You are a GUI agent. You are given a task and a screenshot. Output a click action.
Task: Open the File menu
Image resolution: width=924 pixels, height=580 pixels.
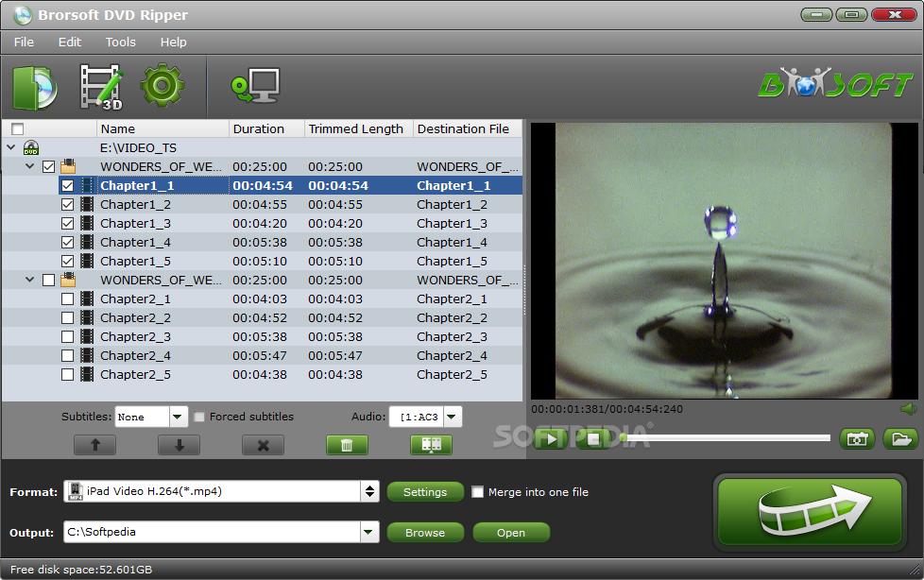(x=25, y=42)
